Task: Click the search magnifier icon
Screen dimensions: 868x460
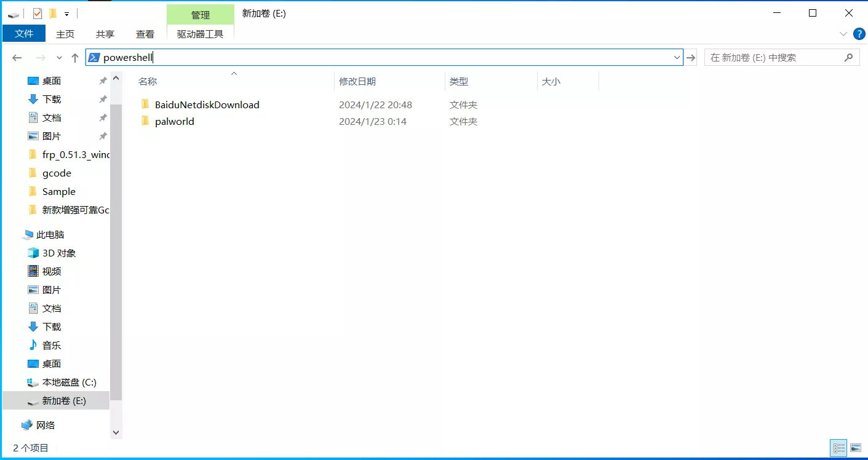Action: tap(848, 57)
